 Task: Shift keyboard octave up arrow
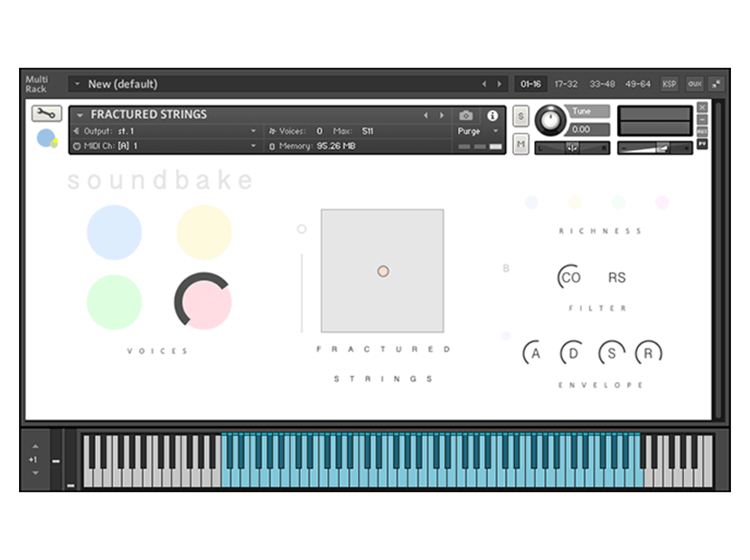pos(35,446)
